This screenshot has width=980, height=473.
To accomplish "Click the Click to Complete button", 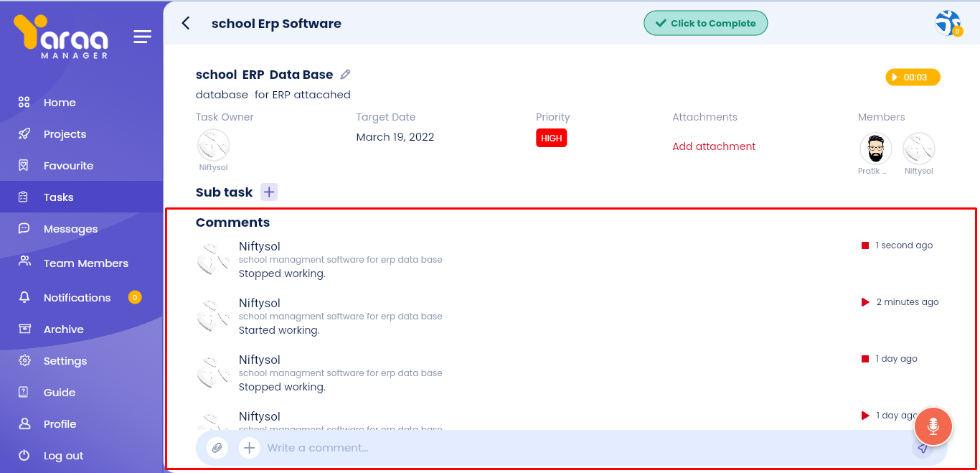I will coord(705,23).
